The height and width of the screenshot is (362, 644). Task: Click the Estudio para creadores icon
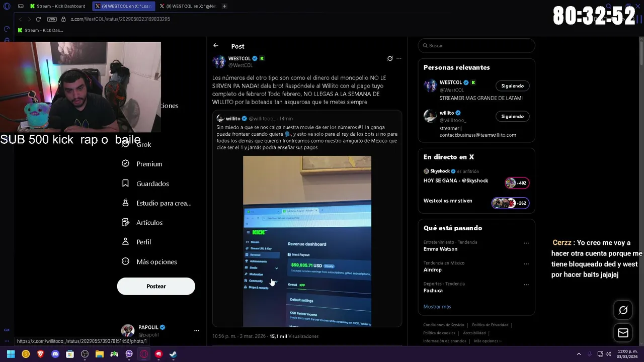[125, 203]
